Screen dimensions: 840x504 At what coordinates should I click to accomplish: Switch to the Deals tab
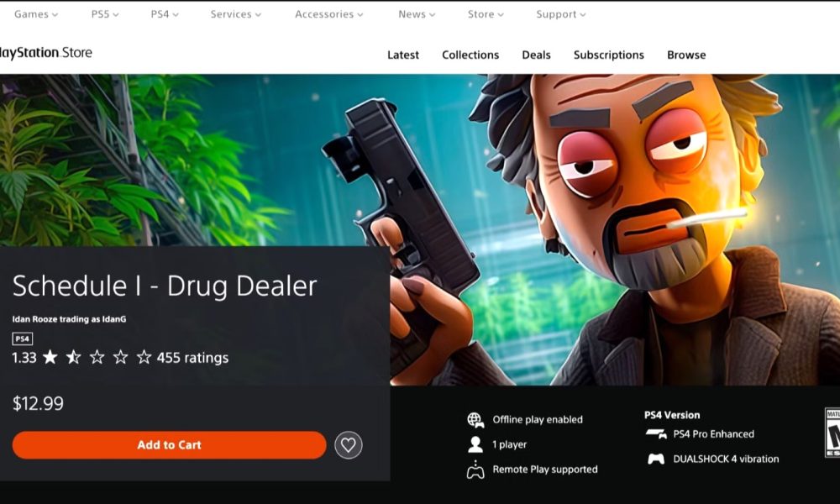pyautogui.click(x=536, y=55)
